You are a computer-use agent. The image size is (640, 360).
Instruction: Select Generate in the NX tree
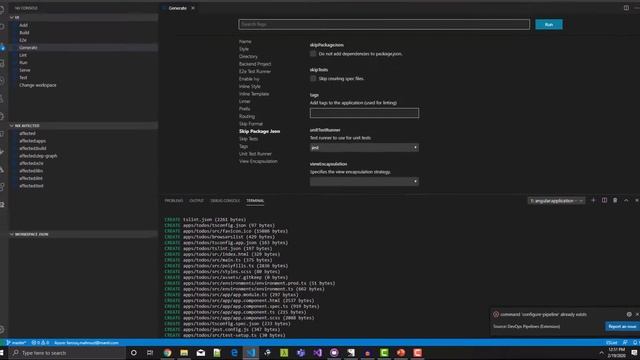coord(28,48)
